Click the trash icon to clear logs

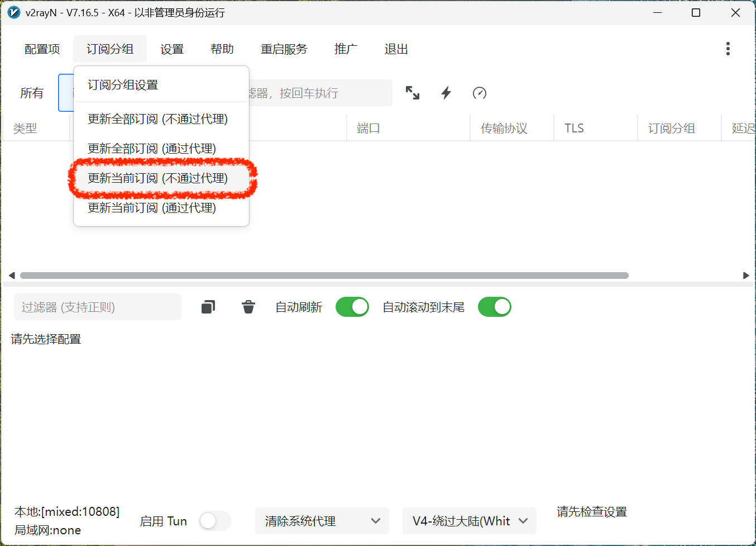click(x=248, y=306)
